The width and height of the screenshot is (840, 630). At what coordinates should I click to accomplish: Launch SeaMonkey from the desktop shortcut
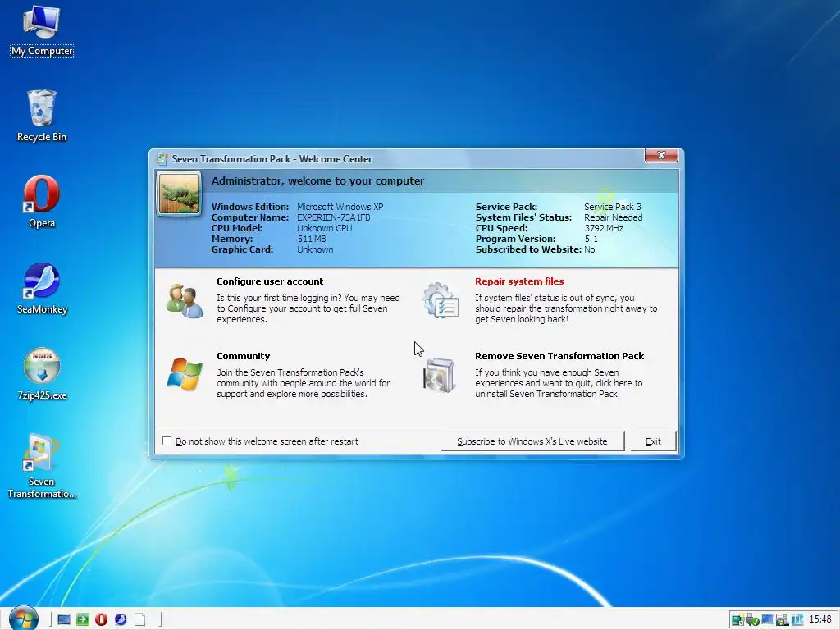click(x=41, y=288)
